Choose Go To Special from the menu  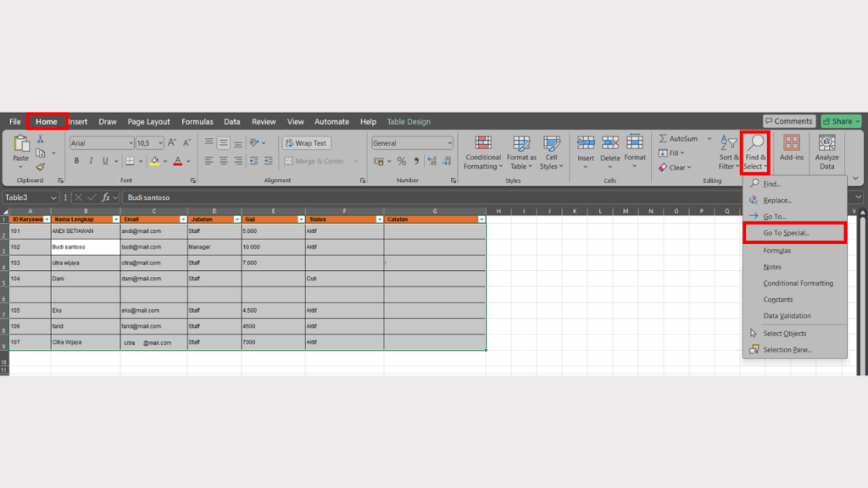(794, 233)
